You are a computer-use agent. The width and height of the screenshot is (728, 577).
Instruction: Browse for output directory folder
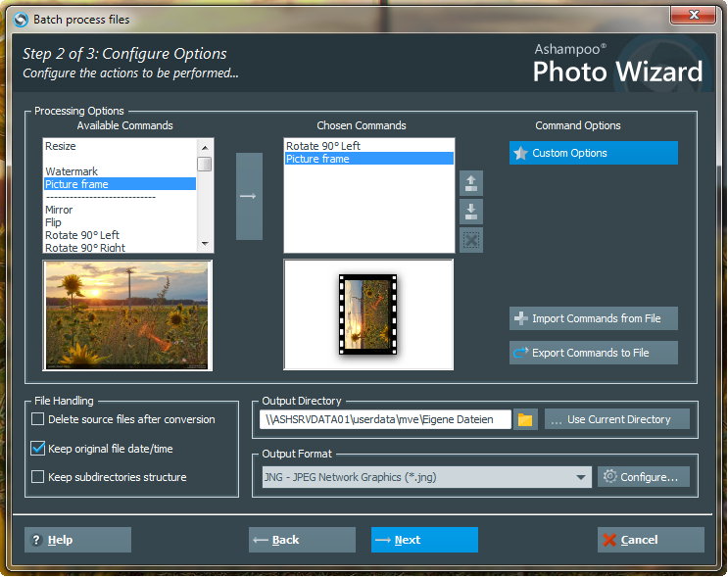click(x=525, y=419)
